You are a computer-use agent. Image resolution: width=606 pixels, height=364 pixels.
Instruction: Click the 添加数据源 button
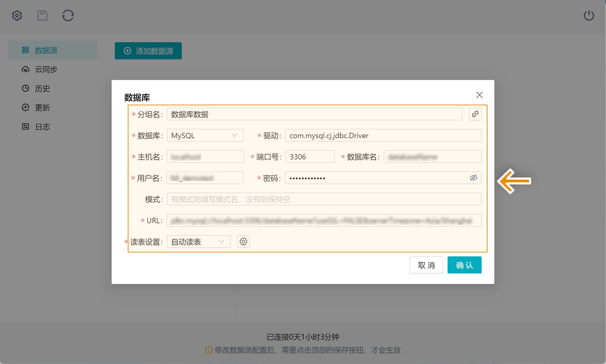tap(148, 50)
